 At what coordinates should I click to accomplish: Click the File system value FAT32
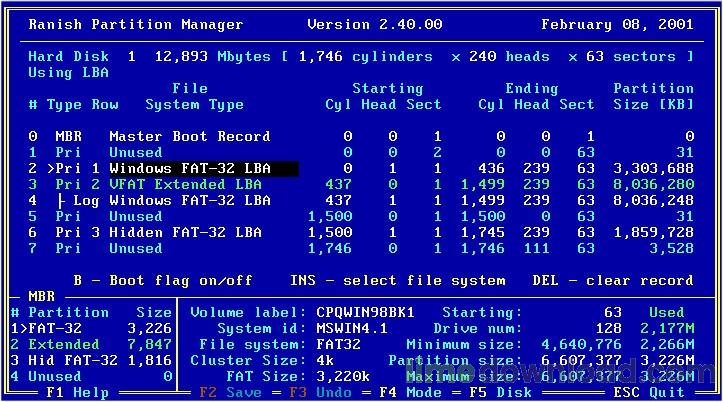point(338,344)
